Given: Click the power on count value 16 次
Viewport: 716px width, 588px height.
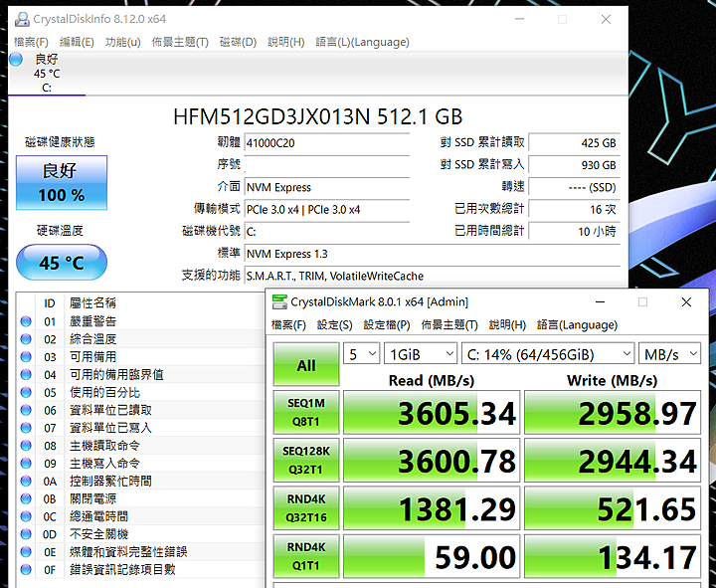Looking at the screenshot, I should 574,209.
